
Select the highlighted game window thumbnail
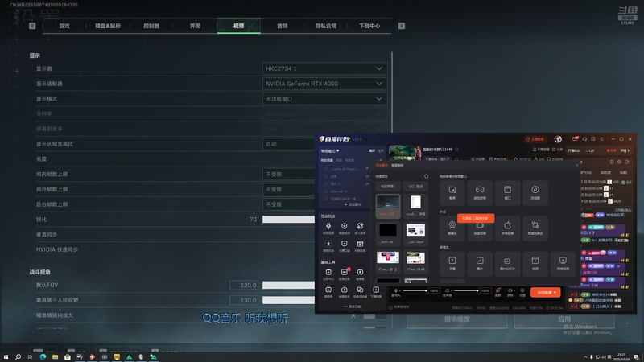pos(388,206)
